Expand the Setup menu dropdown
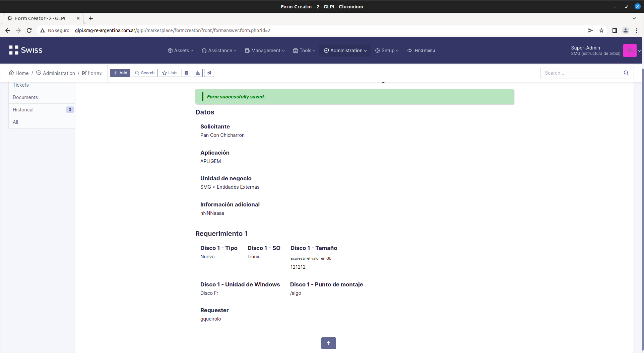The height and width of the screenshot is (353, 644). 387,50
